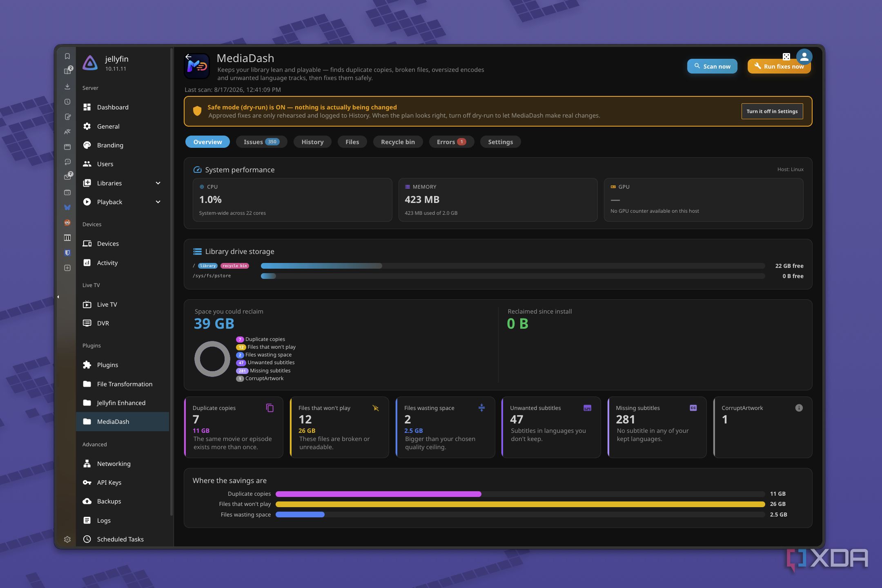The image size is (882, 588).
Task: Open the MediaDash Settings tab
Action: pyautogui.click(x=500, y=142)
